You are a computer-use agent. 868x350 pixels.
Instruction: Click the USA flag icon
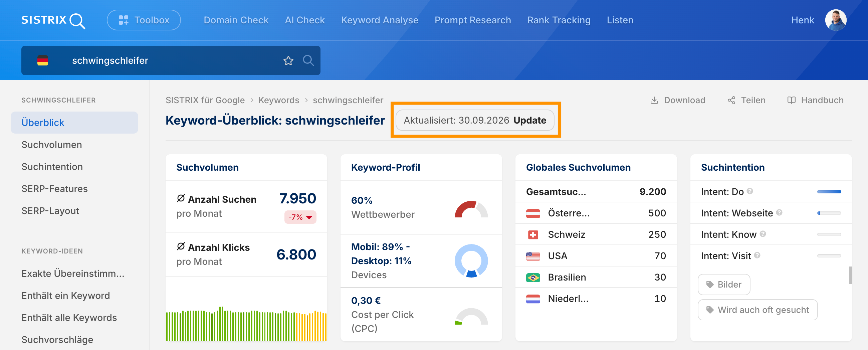[533, 256]
